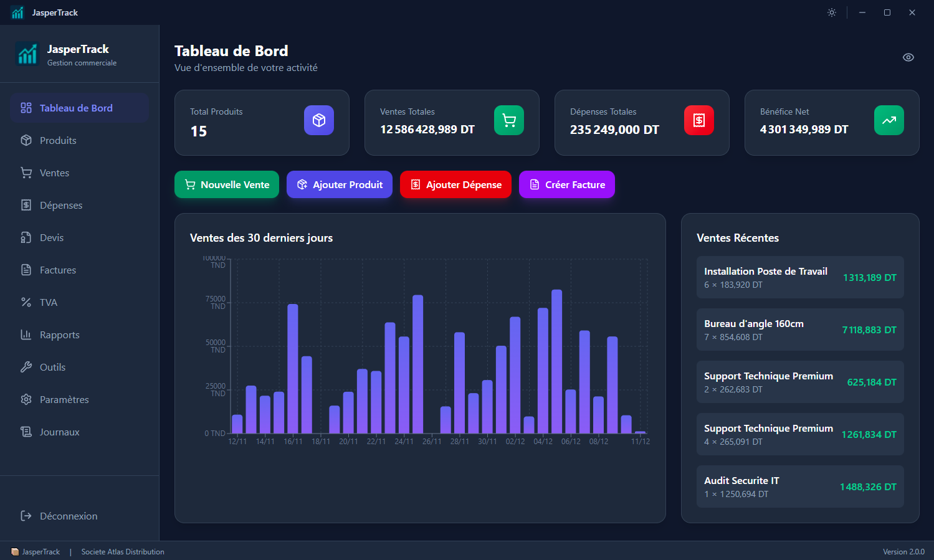This screenshot has width=934, height=560.
Task: Click the Créer Facture button
Action: pyautogui.click(x=567, y=184)
